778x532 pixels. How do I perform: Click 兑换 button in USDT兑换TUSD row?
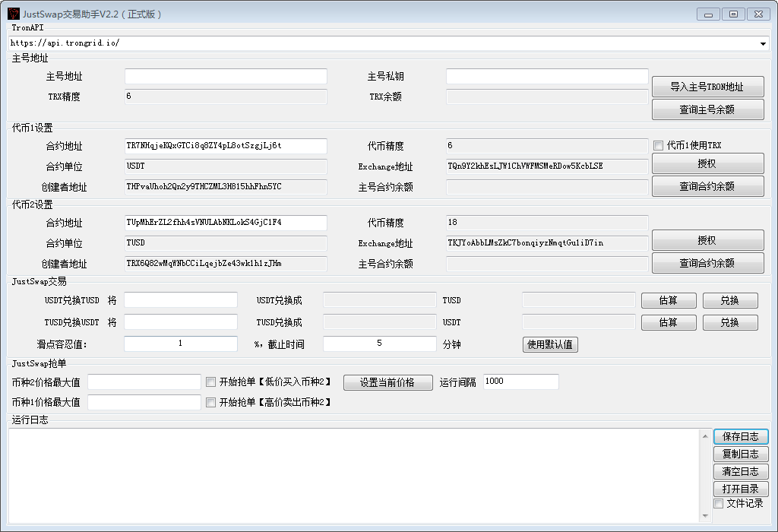coord(730,301)
